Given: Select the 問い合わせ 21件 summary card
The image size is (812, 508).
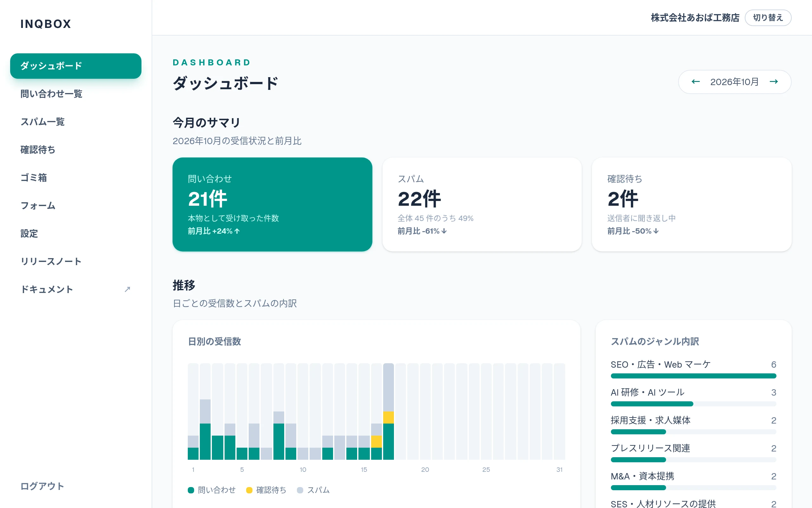Looking at the screenshot, I should (x=272, y=204).
